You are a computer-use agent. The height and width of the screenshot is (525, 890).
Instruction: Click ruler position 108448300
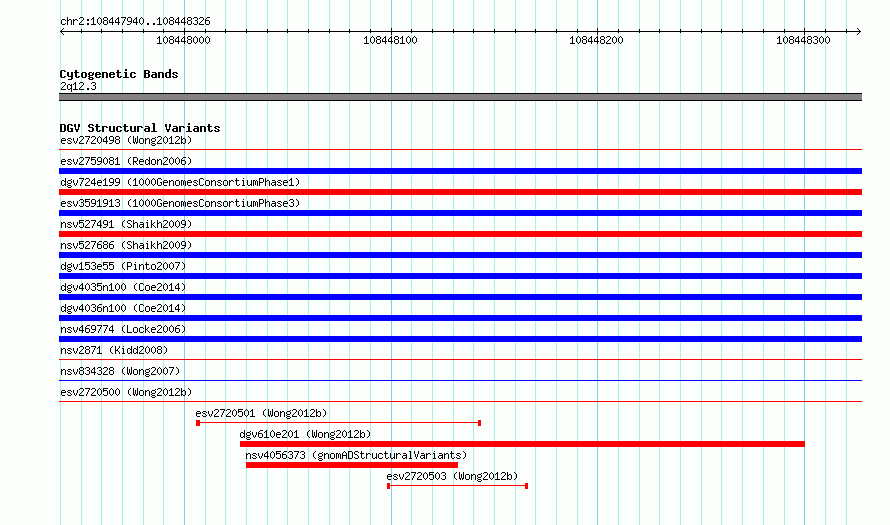coord(803,40)
